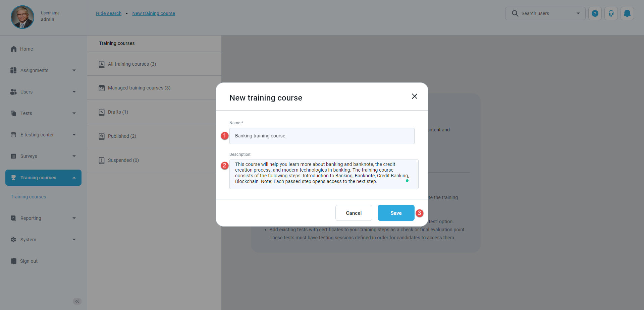This screenshot has height=310, width=644.
Task: Click the Home icon in sidebar
Action: [14, 49]
